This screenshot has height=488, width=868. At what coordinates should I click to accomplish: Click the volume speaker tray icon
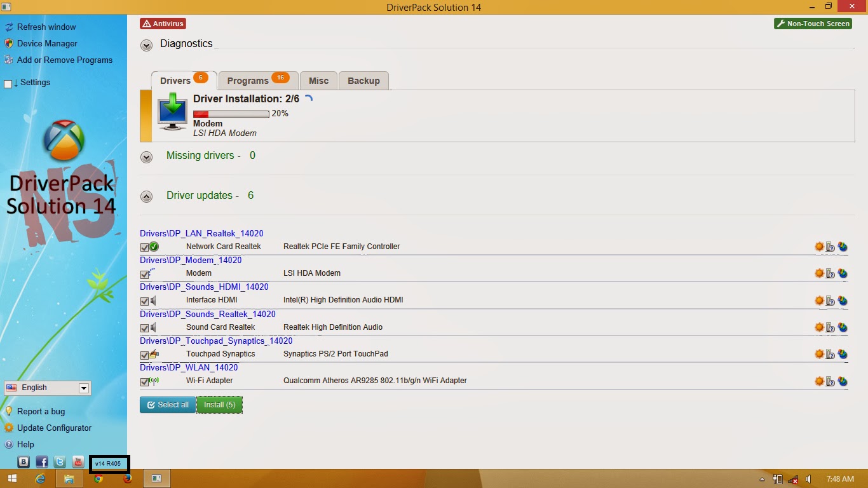pos(809,479)
